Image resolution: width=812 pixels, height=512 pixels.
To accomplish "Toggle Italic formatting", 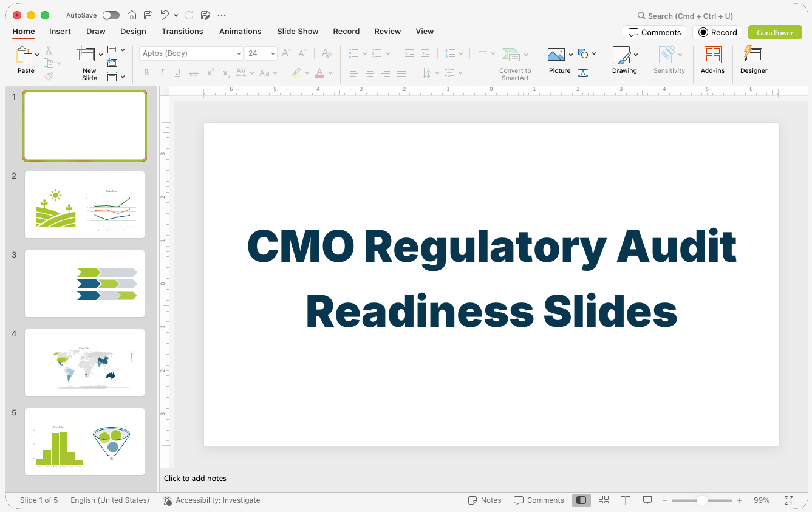I will (162, 73).
